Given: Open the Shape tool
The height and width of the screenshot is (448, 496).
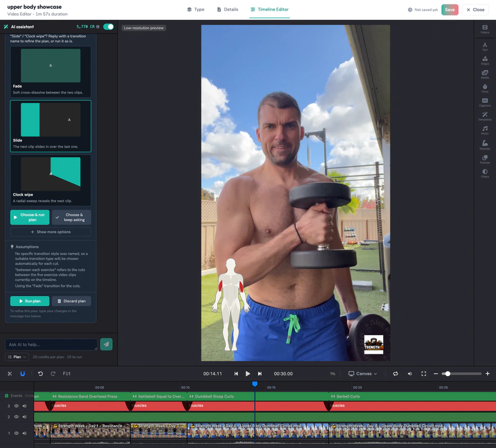Looking at the screenshot, I should (x=485, y=60).
